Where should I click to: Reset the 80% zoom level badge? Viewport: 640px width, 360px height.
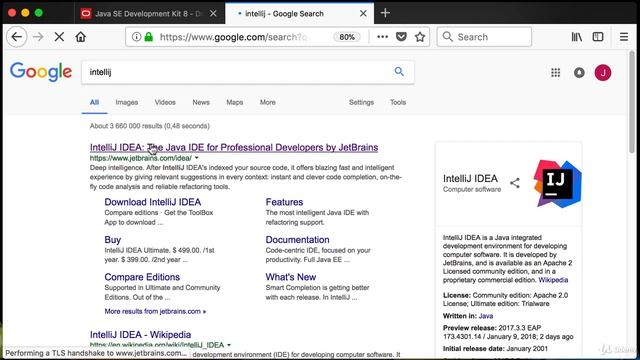tap(347, 37)
